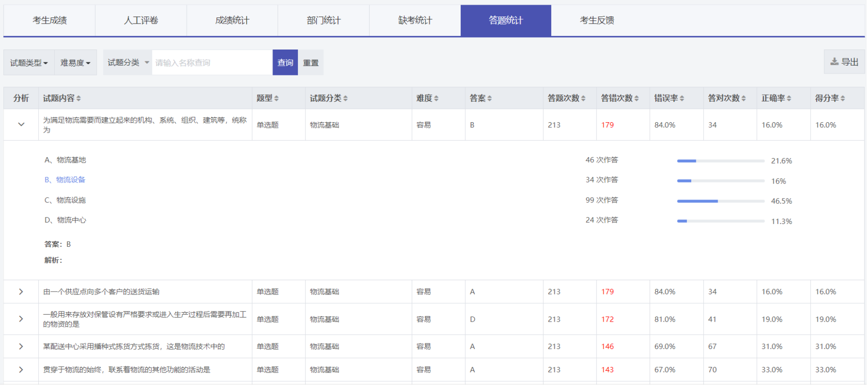Open the 试题分类 select box
This screenshot has width=868, height=392.
128,62
